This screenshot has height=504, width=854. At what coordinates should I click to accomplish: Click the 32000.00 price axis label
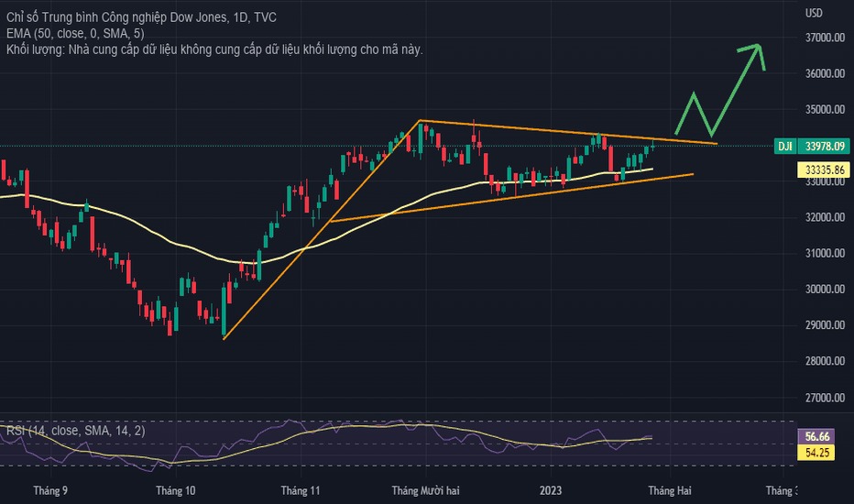tap(825, 217)
